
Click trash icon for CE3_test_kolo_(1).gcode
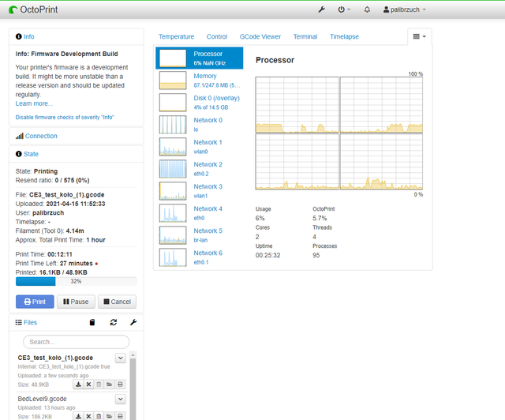click(x=99, y=384)
